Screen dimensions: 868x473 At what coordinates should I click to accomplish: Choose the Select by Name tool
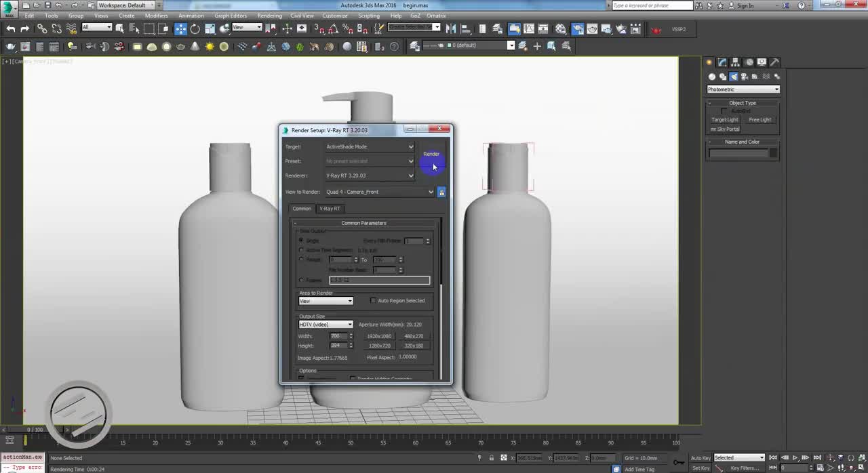(x=134, y=29)
